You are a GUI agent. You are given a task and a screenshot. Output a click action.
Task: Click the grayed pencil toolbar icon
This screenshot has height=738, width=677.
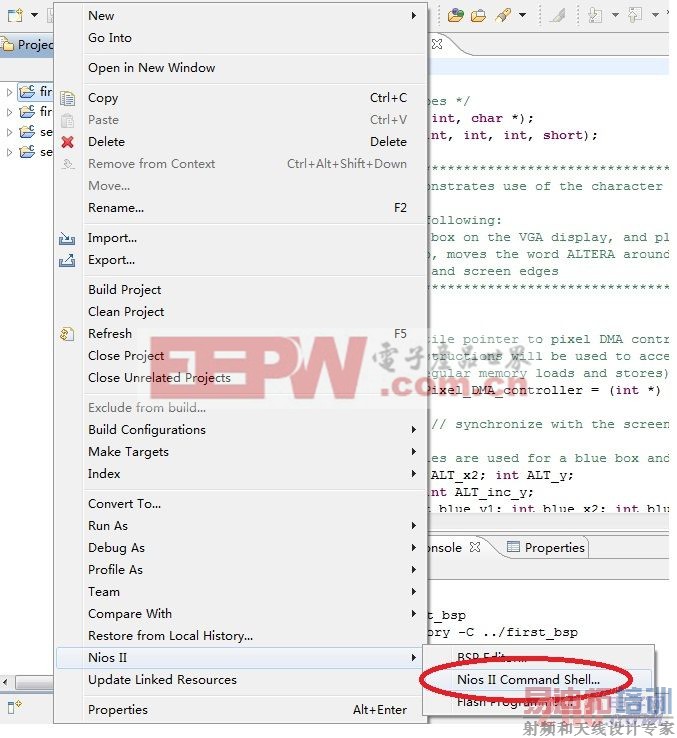coord(558,16)
